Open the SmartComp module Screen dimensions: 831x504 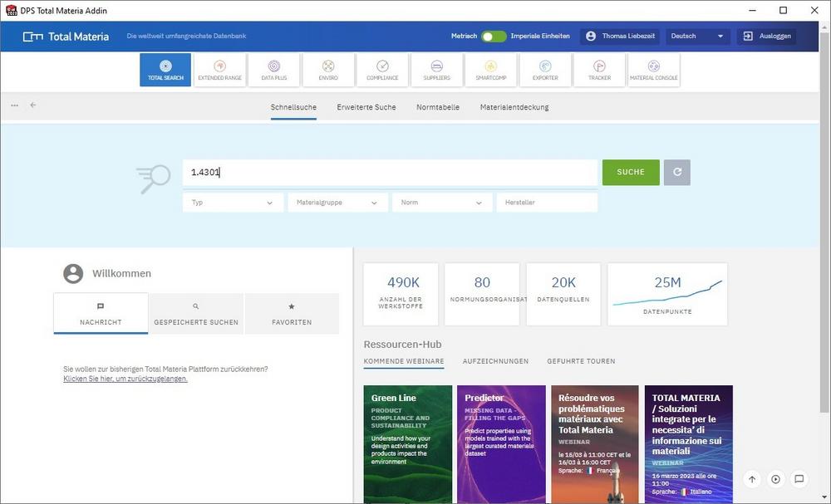pos(491,70)
